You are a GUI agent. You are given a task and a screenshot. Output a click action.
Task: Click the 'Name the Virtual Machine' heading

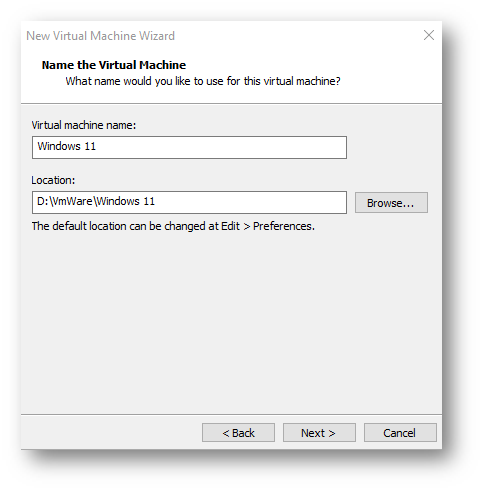coord(114,65)
